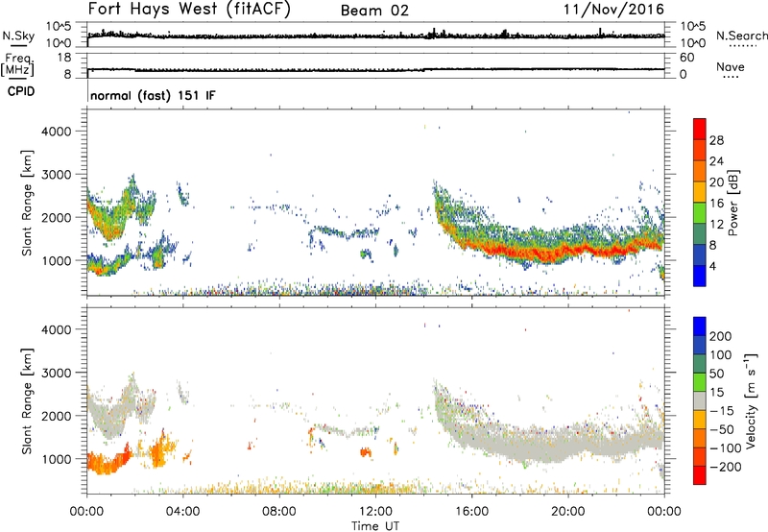Click the "04:00" time axis label

click(x=183, y=512)
